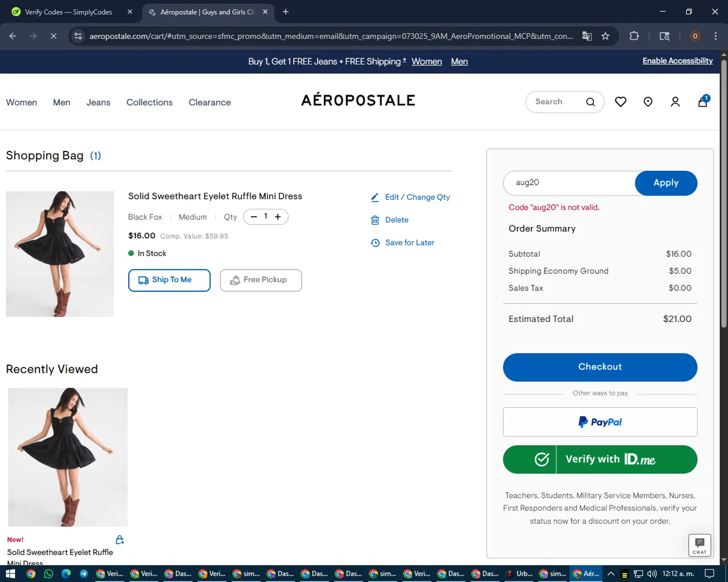Click the Search input field
This screenshot has width=728, height=582.
pyautogui.click(x=556, y=102)
